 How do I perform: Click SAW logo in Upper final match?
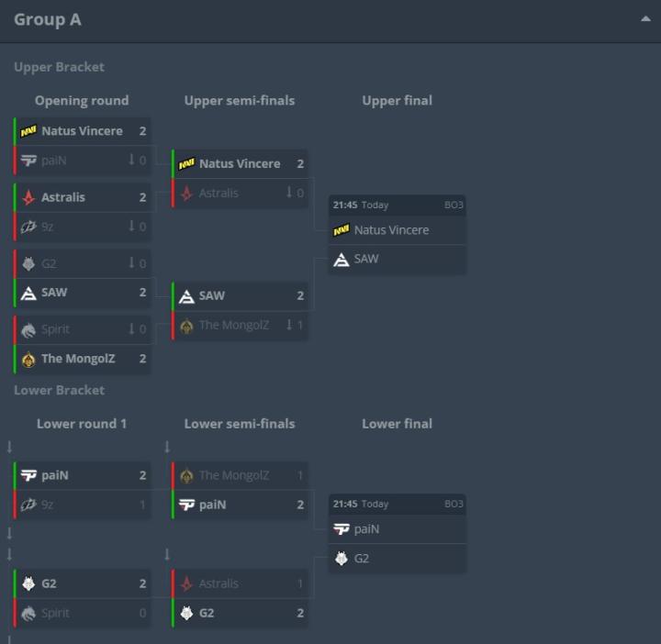[x=341, y=260]
